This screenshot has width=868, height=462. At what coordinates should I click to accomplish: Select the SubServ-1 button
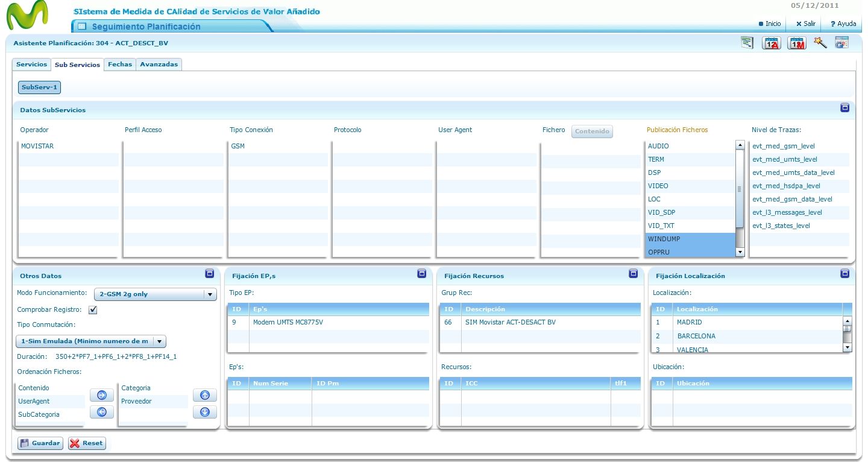coord(39,87)
